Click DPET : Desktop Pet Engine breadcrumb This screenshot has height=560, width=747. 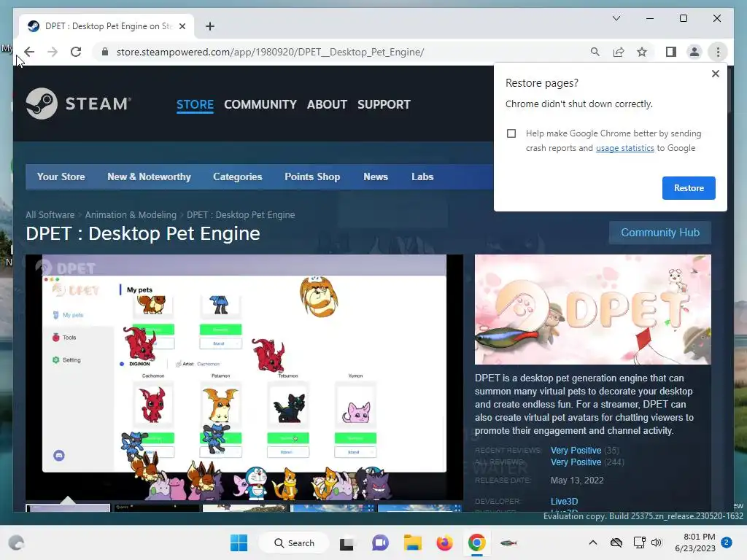241,215
